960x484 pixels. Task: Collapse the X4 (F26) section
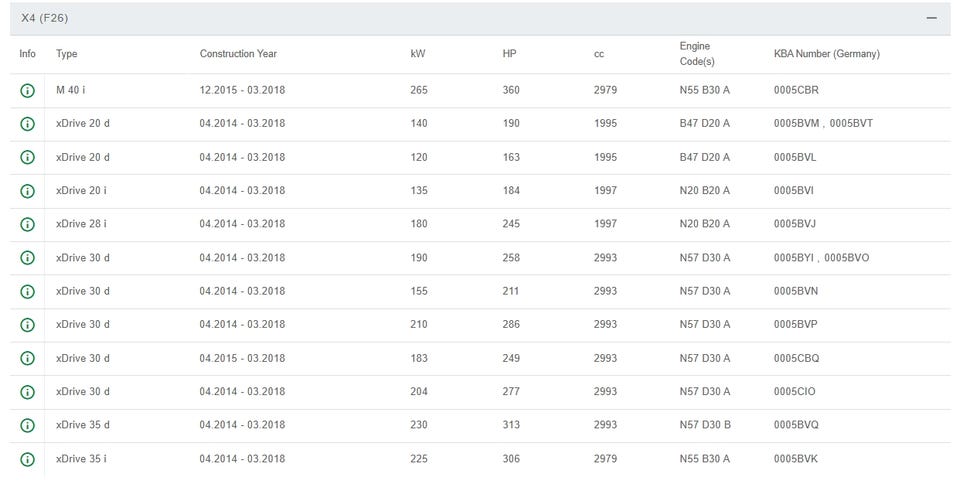(931, 18)
